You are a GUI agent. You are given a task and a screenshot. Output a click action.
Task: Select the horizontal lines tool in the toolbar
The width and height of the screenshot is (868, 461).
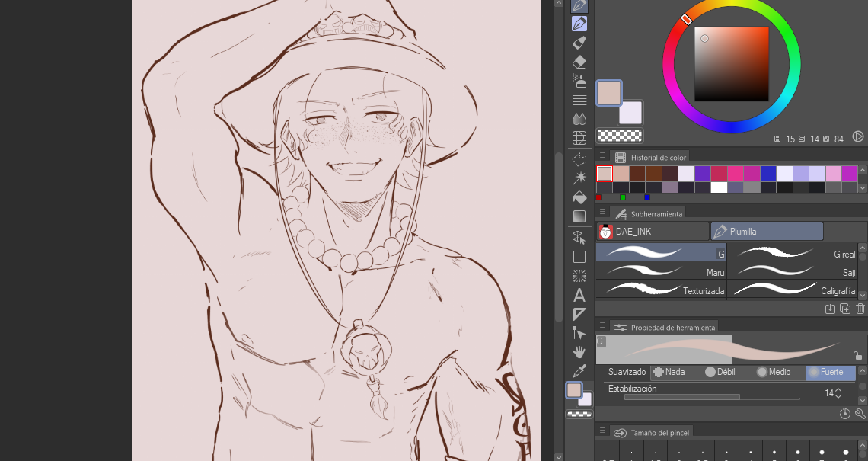[579, 101]
